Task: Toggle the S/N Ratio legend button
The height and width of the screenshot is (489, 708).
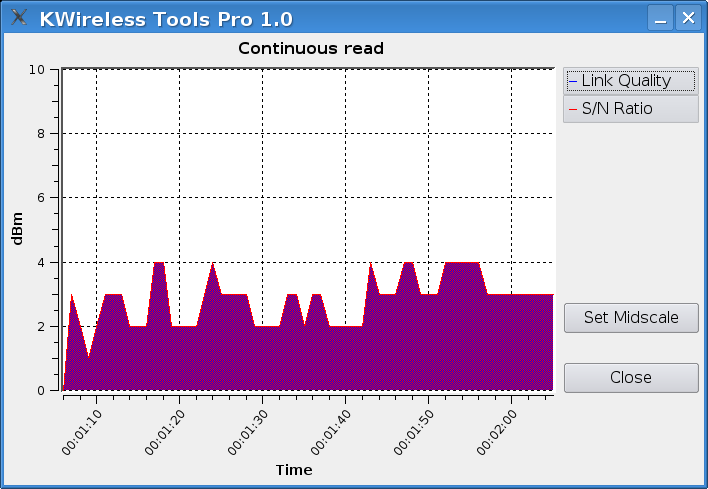Action: 631,109
